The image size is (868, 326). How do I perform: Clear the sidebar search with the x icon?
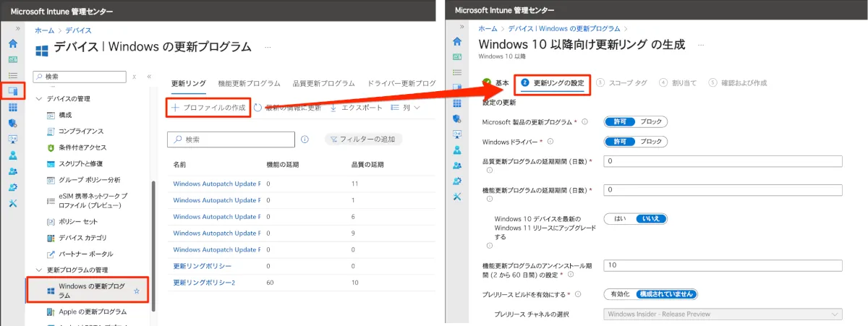click(x=134, y=76)
